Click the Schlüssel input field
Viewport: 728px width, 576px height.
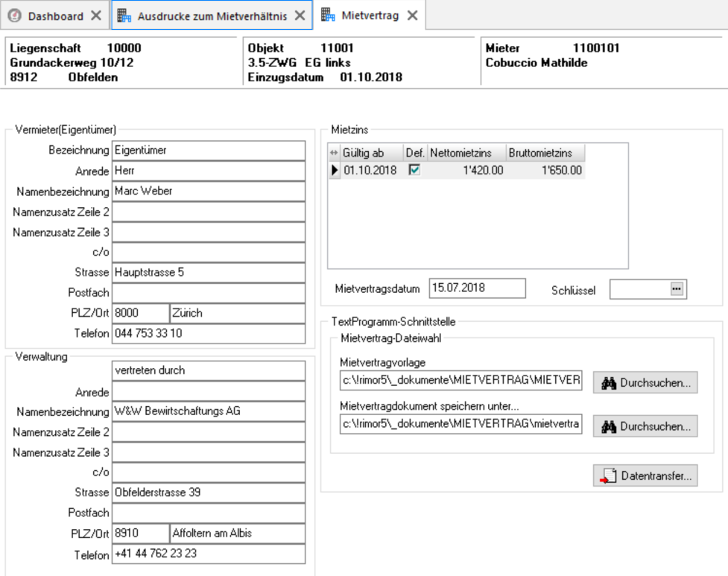tap(640, 289)
